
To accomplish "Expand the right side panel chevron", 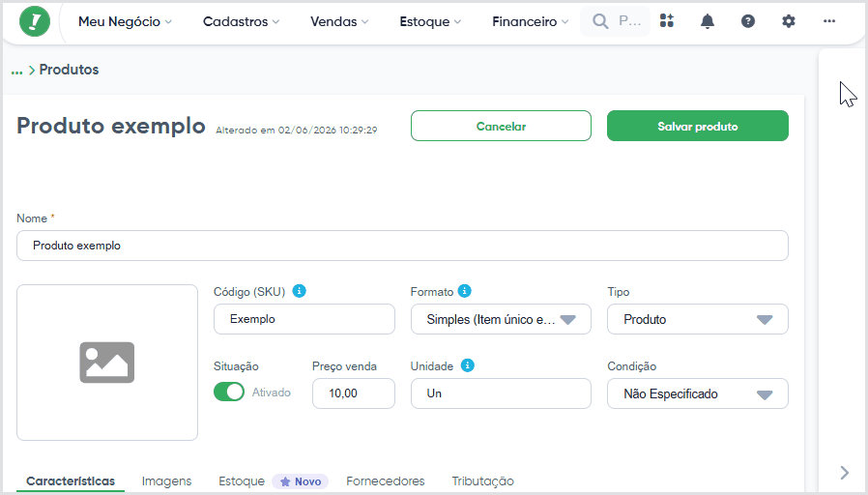I will (844, 473).
